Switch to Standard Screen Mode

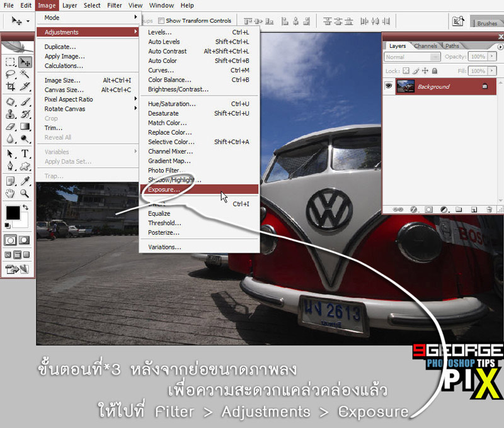tap(8, 255)
